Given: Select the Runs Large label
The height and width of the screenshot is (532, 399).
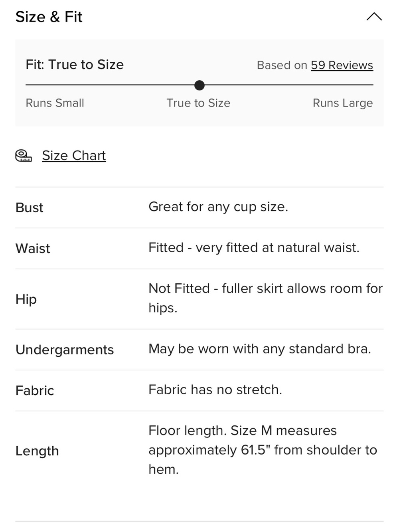Looking at the screenshot, I should point(343,103).
